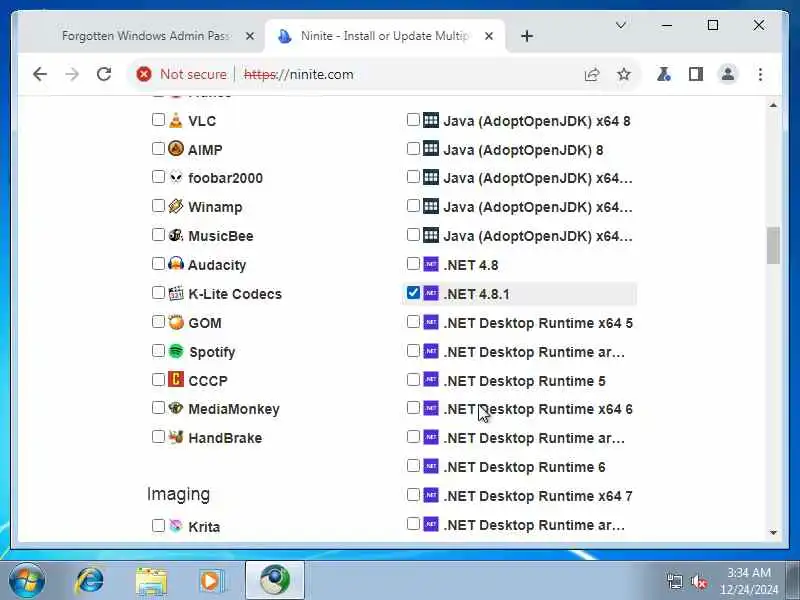Click the MediaMonkey icon
This screenshot has width=800, height=600.
coord(176,408)
